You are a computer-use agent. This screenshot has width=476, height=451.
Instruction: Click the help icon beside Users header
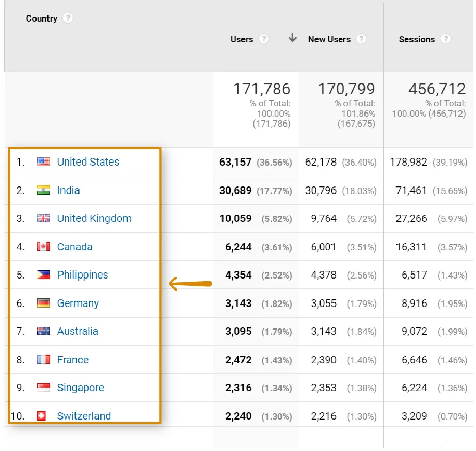point(264,39)
